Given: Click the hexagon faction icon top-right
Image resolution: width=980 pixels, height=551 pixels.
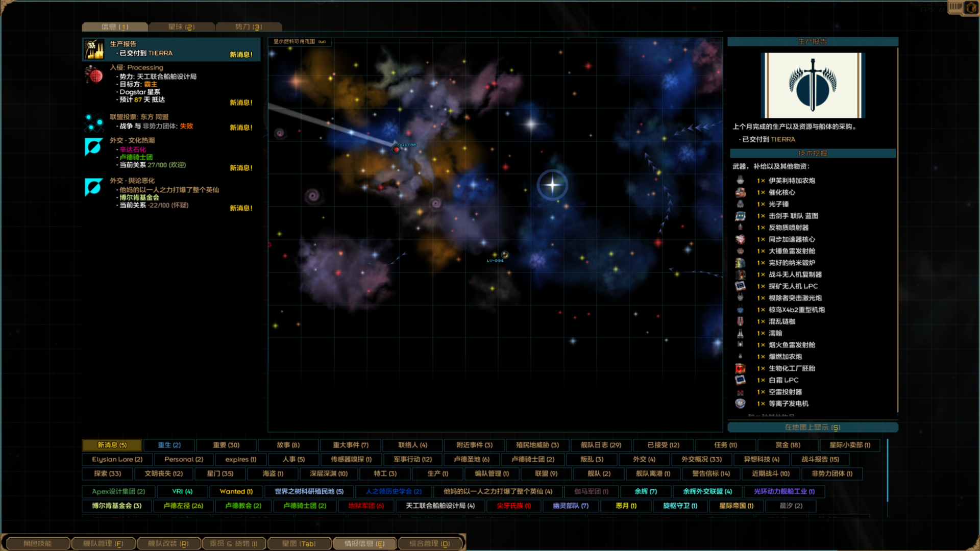Looking at the screenshot, I should point(971,8).
